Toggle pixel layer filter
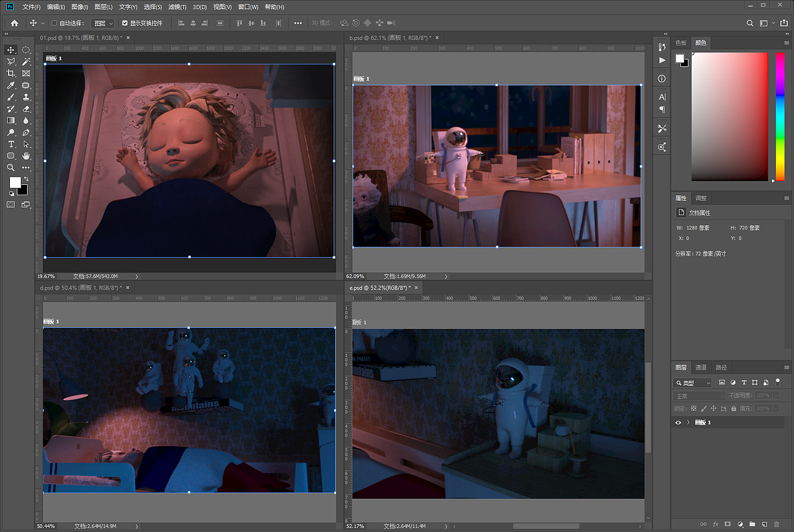Screen dimensions: 794x532 [x=722, y=383]
